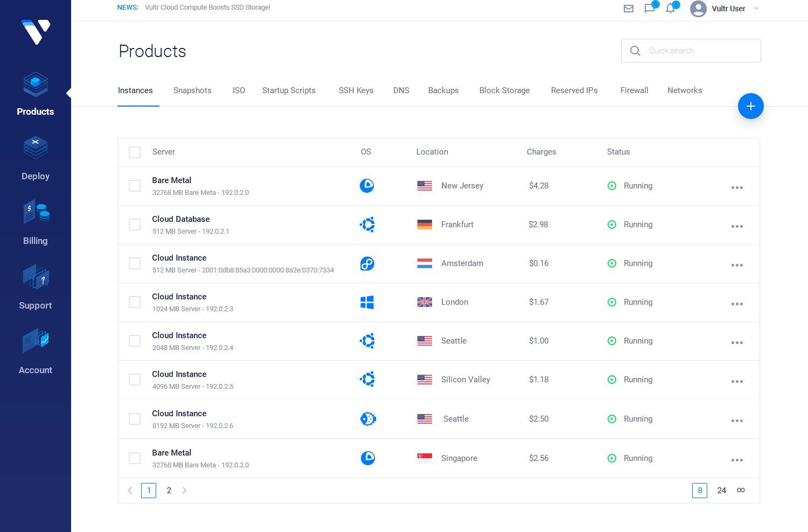Click the OS icon for the 8192 MB server
This screenshot has width=808, height=532.
[368, 419]
